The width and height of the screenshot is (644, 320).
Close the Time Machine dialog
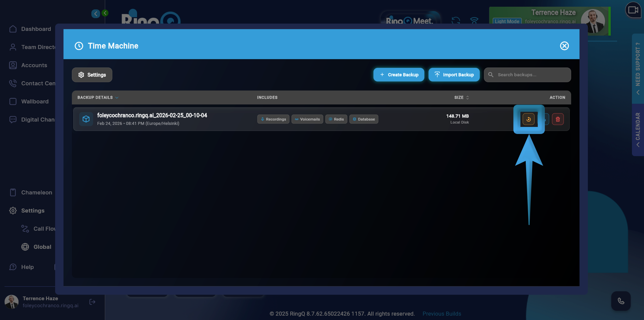coord(564,46)
